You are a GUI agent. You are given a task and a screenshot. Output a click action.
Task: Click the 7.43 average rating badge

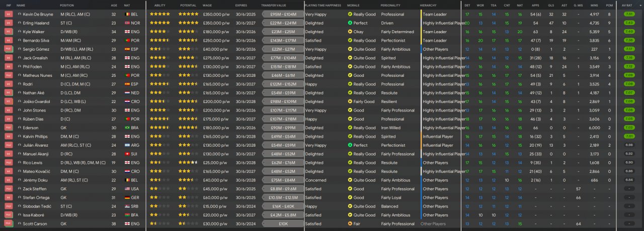click(x=629, y=23)
